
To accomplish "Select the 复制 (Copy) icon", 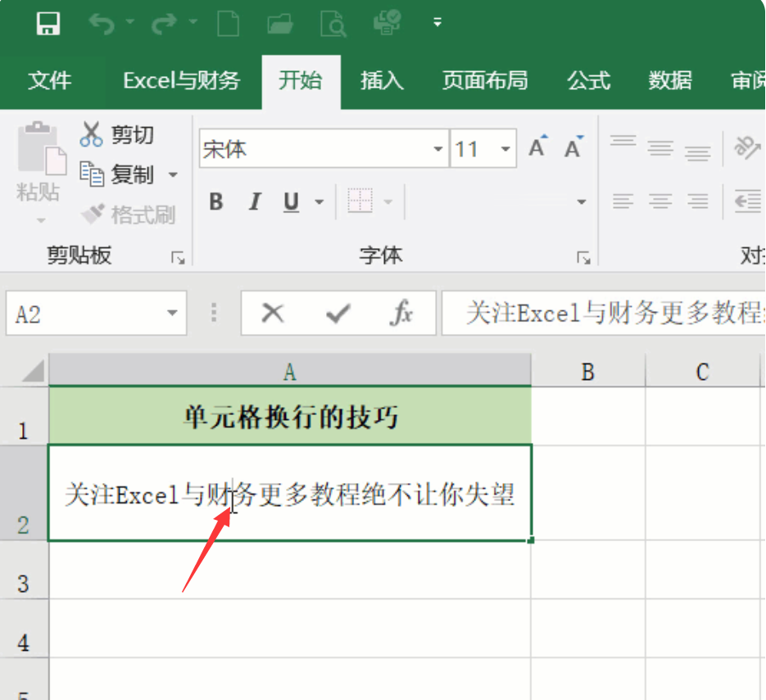I will [x=92, y=174].
